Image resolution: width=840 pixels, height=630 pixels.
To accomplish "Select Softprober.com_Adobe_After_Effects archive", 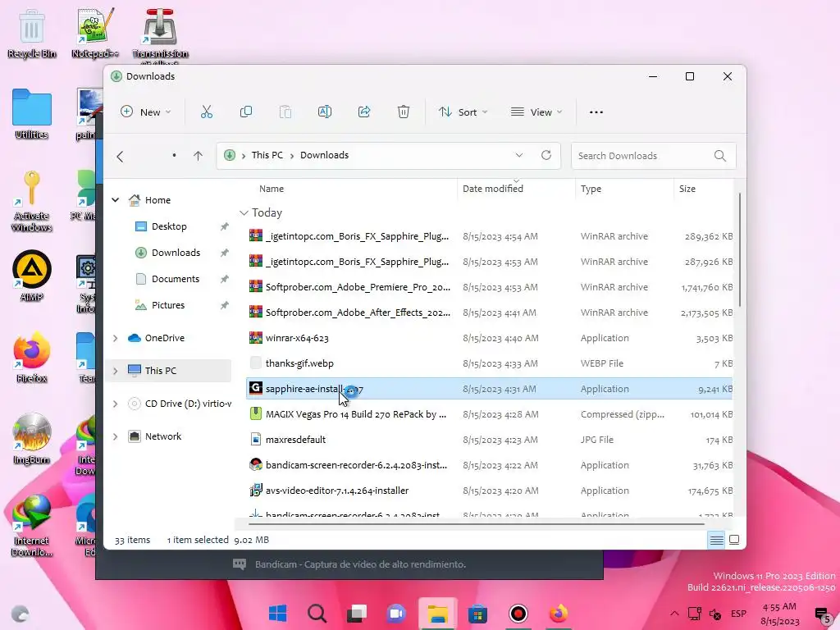I will click(x=489, y=313).
